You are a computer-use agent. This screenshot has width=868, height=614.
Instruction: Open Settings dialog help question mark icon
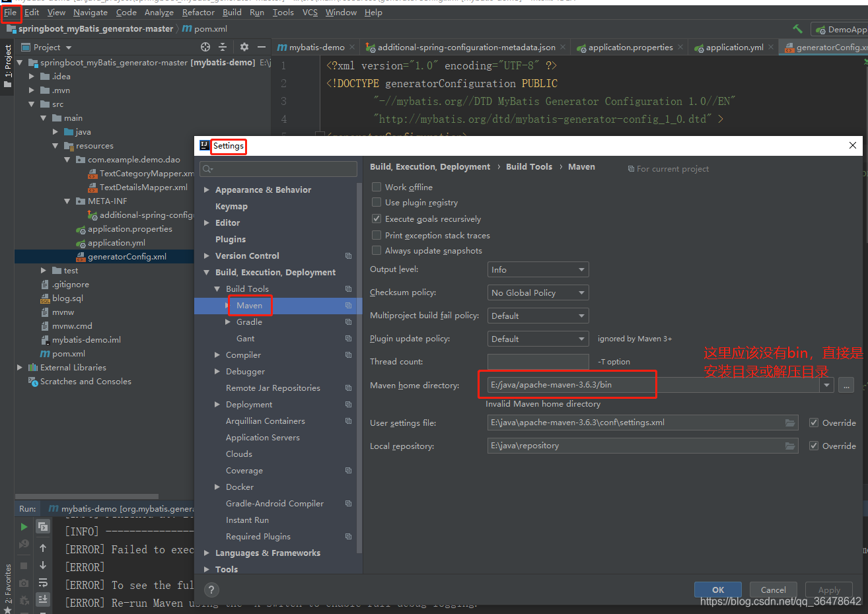[x=211, y=590]
